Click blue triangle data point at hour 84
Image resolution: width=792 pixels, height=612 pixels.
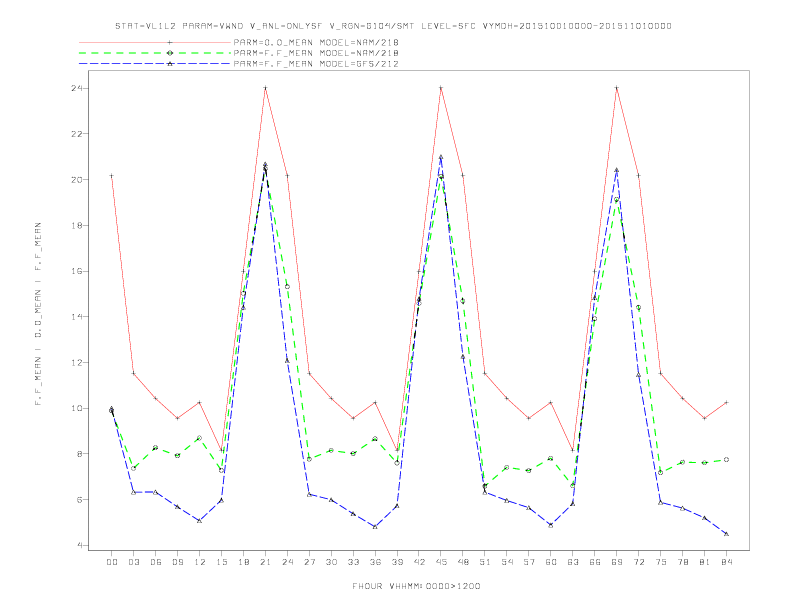(x=726, y=534)
